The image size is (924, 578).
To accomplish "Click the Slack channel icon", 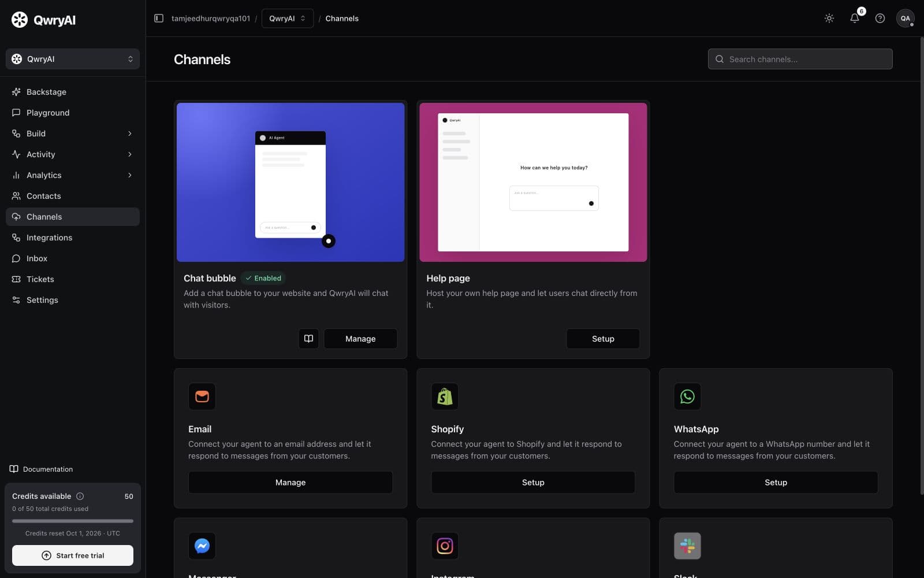I will click(687, 546).
